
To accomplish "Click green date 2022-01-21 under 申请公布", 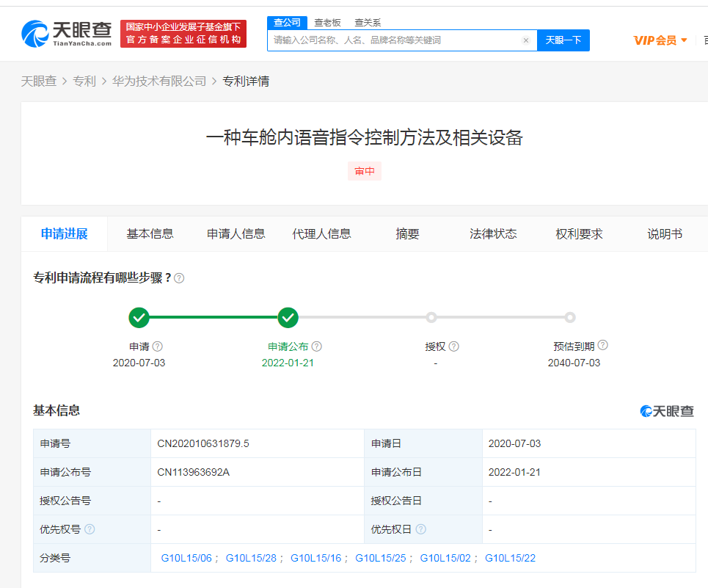I will tap(288, 363).
